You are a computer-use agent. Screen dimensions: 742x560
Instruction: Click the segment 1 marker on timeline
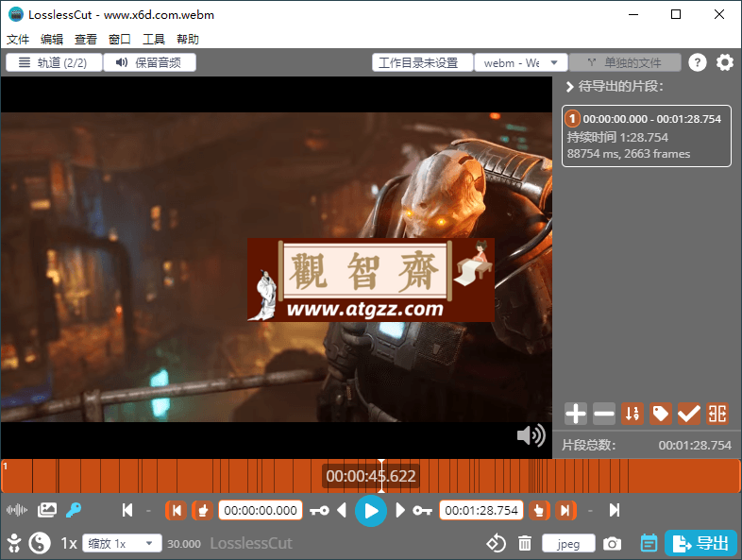6,467
